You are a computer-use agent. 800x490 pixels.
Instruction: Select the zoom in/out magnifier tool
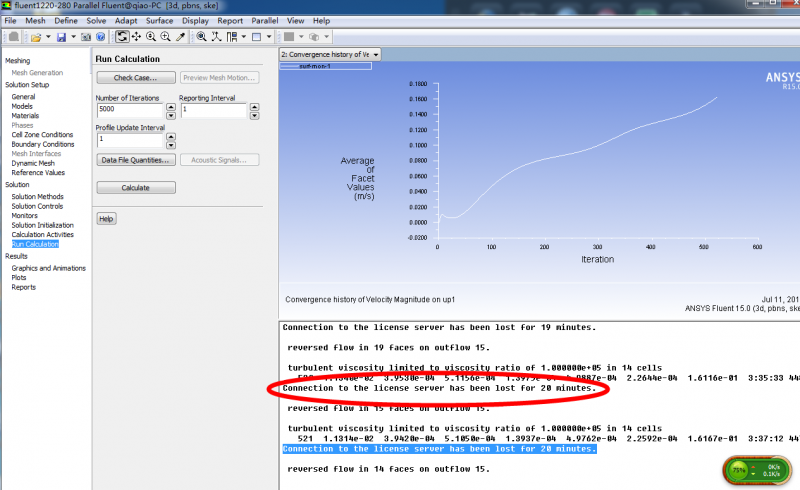[151, 37]
